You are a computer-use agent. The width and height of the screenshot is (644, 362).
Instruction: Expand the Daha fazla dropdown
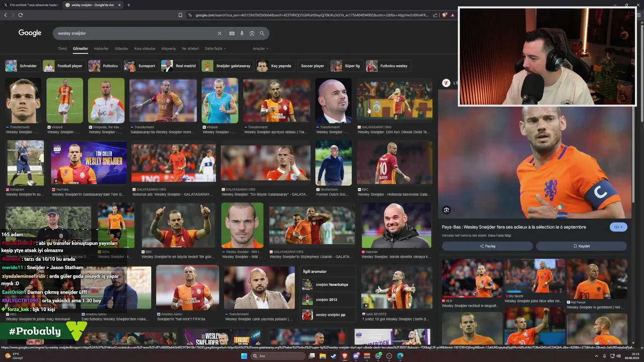pos(215,49)
